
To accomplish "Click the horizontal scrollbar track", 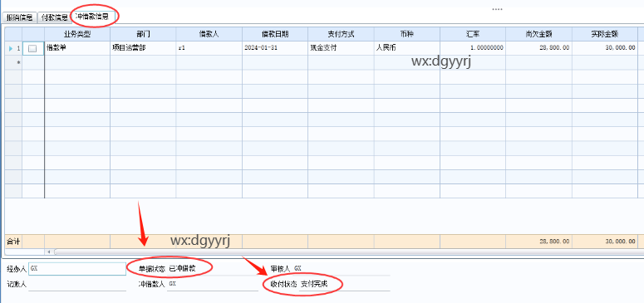I will tap(349, 252).
